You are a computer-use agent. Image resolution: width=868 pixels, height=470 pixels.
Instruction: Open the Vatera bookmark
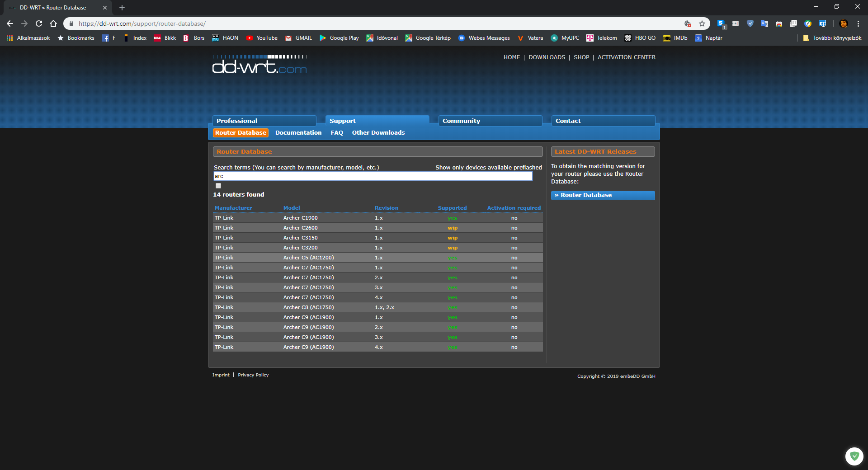tap(530, 38)
